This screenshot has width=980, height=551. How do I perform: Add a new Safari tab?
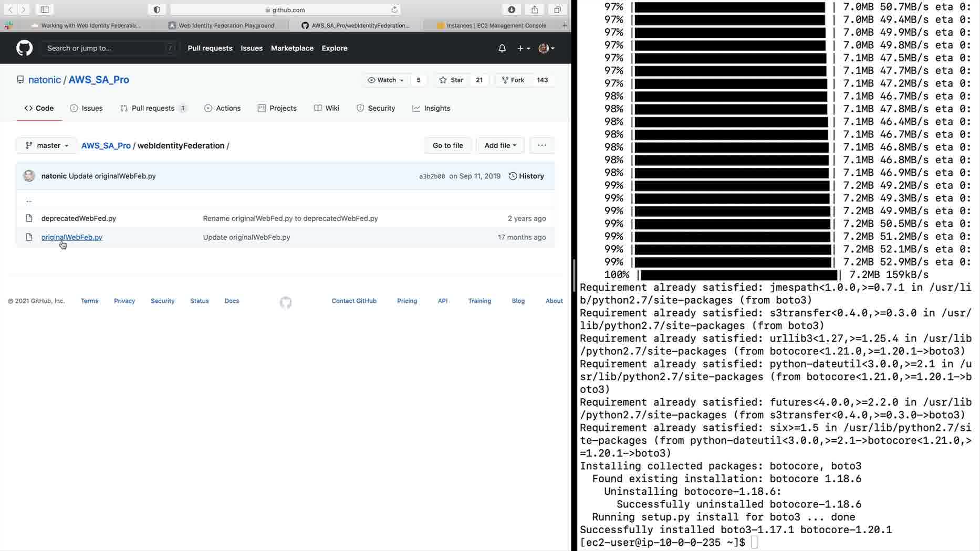(x=565, y=25)
